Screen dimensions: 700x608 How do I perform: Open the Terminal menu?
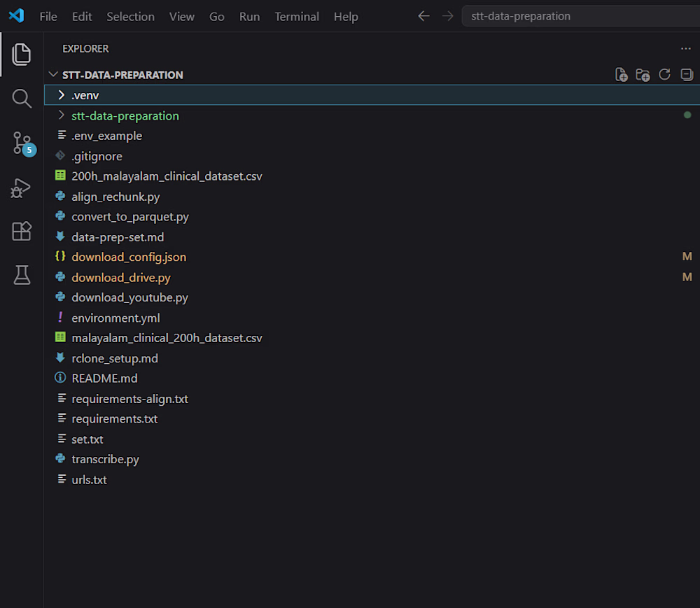coord(296,17)
